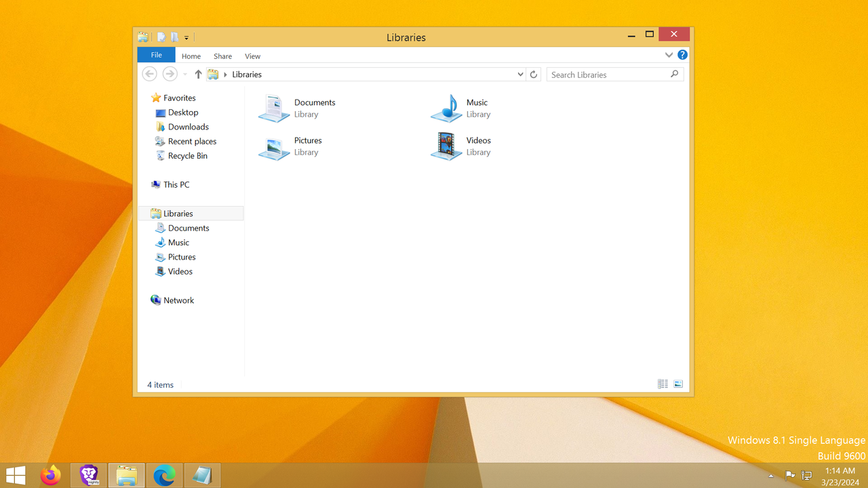The image size is (868, 488).
Task: Expand the breadcrumb arrow before Libraries
Action: coord(226,75)
